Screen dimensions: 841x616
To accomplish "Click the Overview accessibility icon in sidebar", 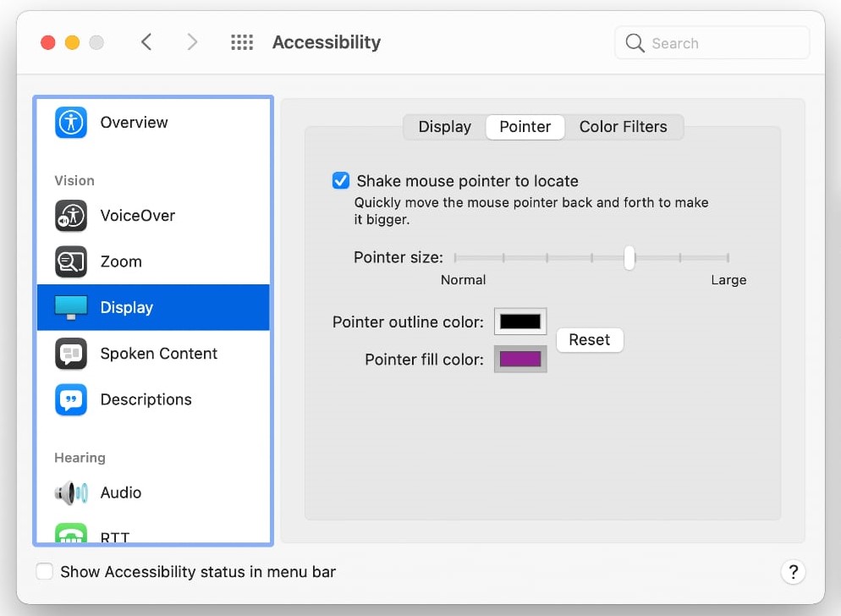I will click(x=71, y=123).
